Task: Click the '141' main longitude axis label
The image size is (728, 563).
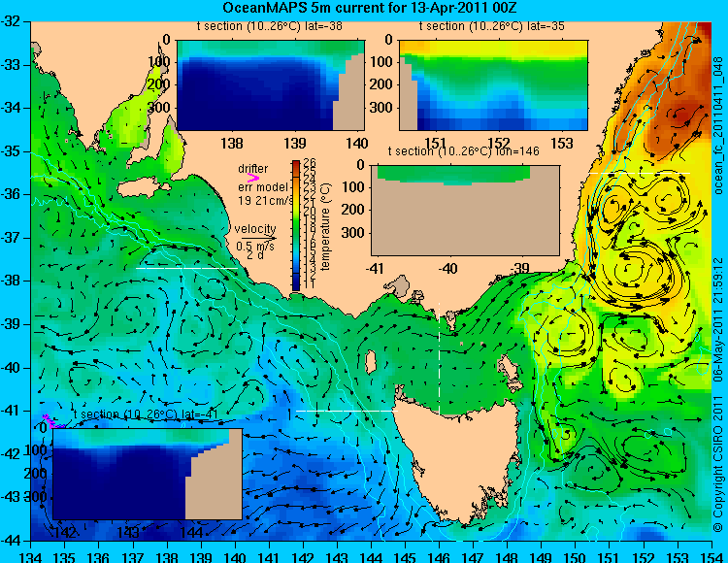Action: coord(269,556)
